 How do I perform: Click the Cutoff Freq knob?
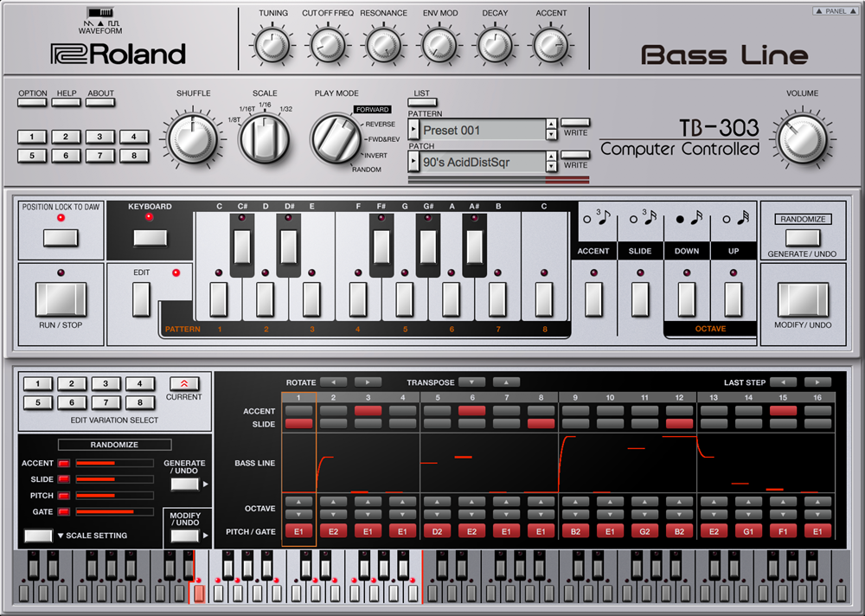(327, 46)
